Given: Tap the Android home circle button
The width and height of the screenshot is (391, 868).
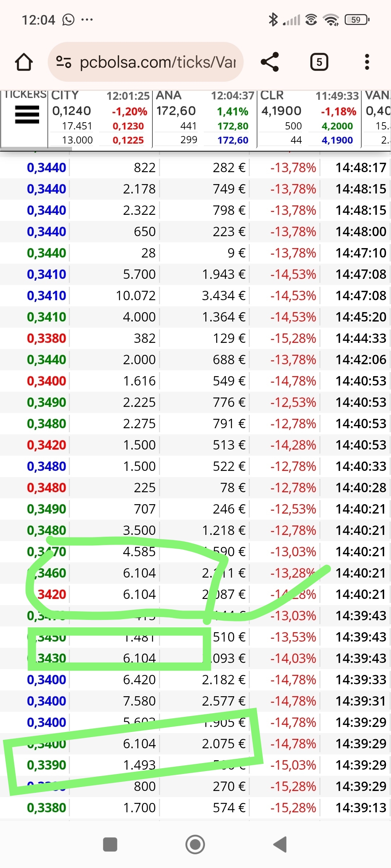Looking at the screenshot, I should pyautogui.click(x=195, y=845).
